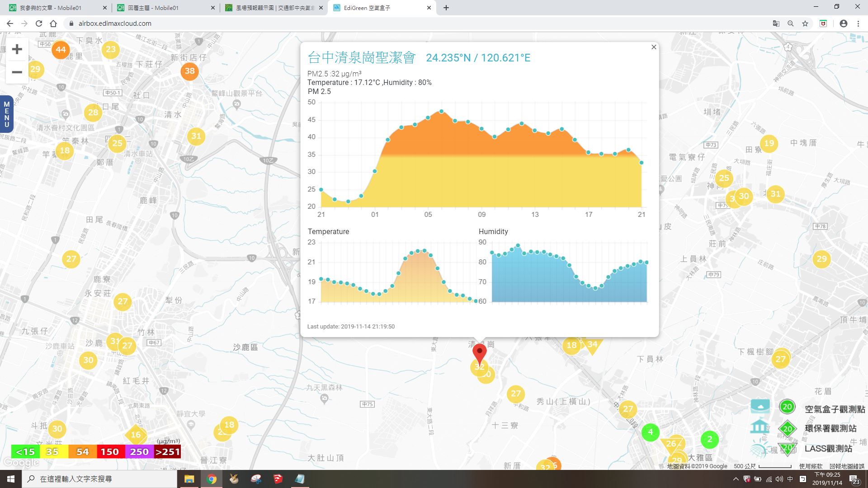Viewport: 868px width, 488px height.
Task: Toggle LASS觀測站 layer in legend
Action: coord(828,448)
